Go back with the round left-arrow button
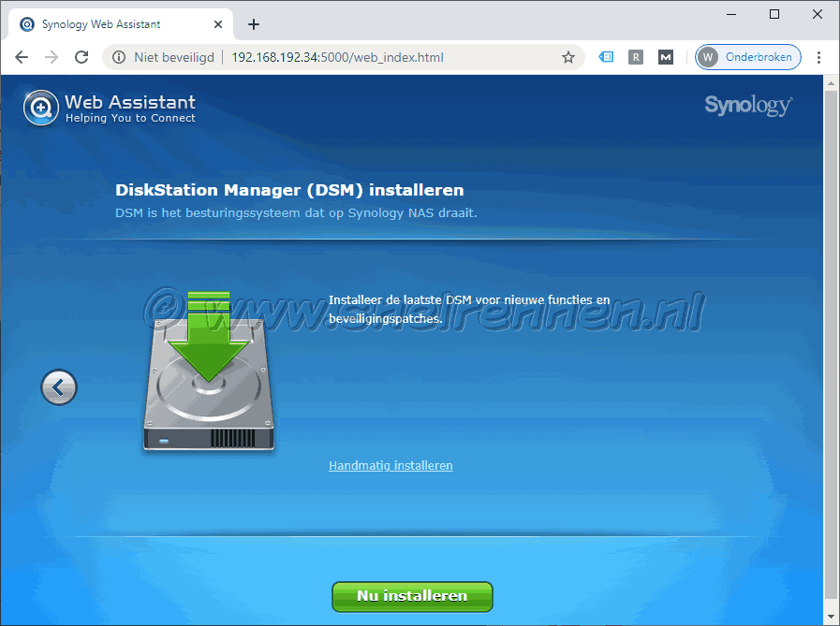This screenshot has height=626, width=840. pos(59,386)
